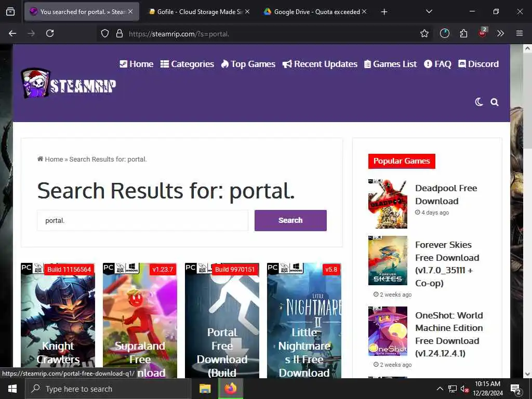Show hidden system tray icons

tap(440, 389)
